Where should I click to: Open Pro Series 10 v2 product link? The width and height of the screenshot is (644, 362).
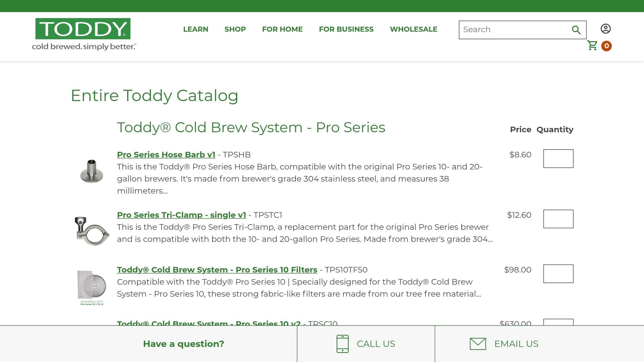click(209, 322)
